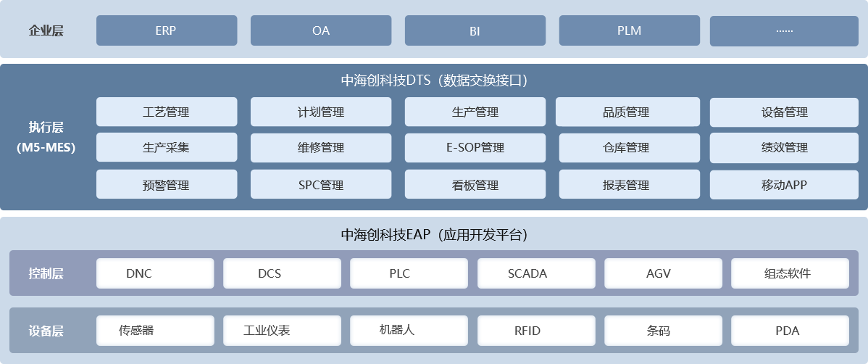This screenshot has height=364, width=868.
Task: Open 工艺管理 module
Action: click(x=167, y=112)
